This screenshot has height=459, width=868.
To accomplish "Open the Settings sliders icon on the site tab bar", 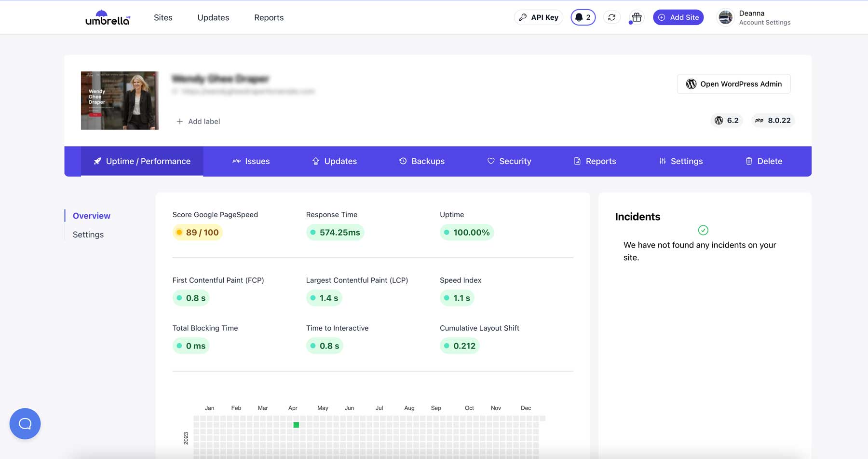I will coord(662,161).
